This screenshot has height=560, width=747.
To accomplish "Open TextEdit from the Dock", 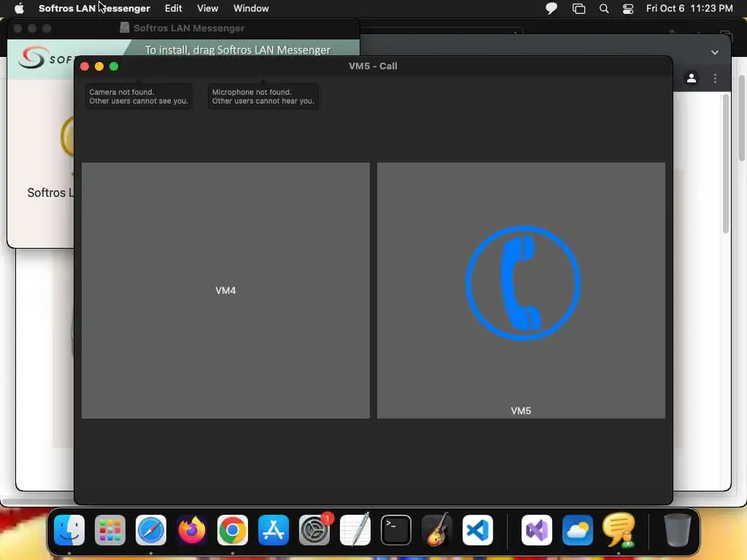I will click(x=355, y=529).
